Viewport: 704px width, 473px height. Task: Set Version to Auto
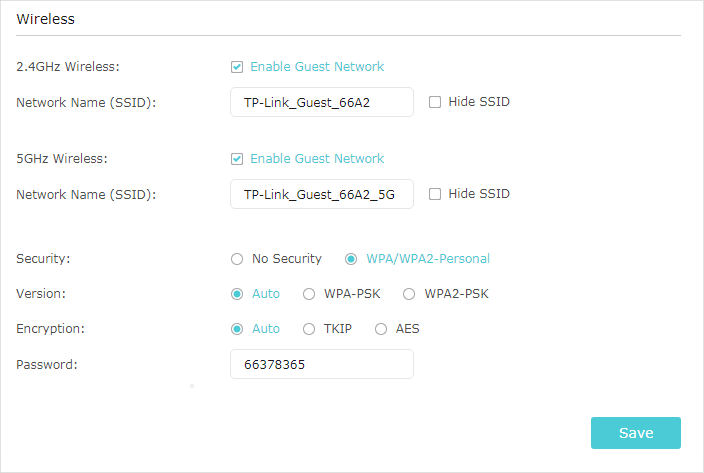[237, 294]
